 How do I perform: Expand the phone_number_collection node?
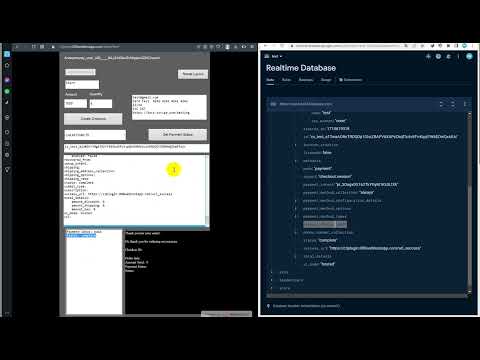(x=295, y=233)
